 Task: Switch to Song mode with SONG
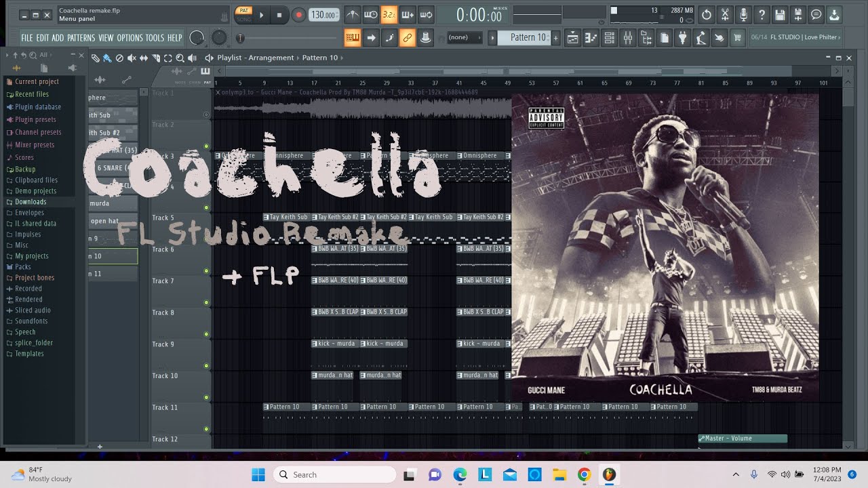[243, 18]
